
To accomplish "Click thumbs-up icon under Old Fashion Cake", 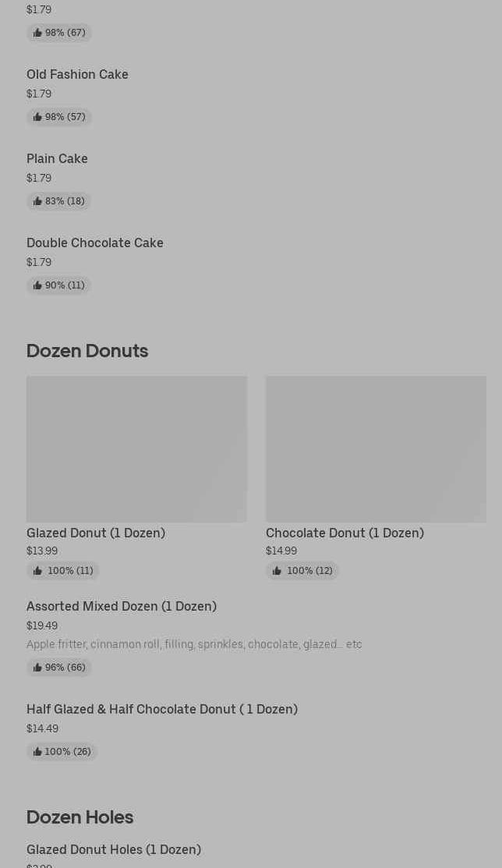I will 37,117.
